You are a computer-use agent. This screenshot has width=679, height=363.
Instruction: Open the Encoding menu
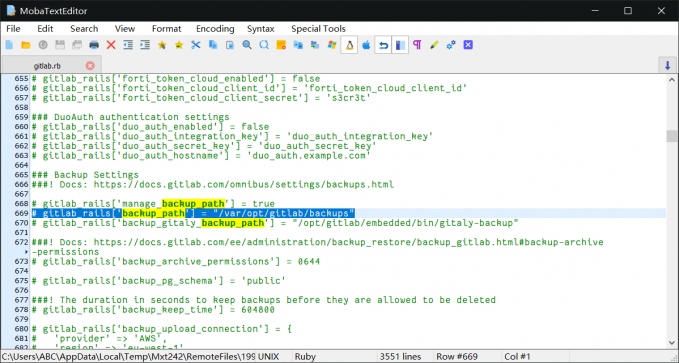coord(215,29)
